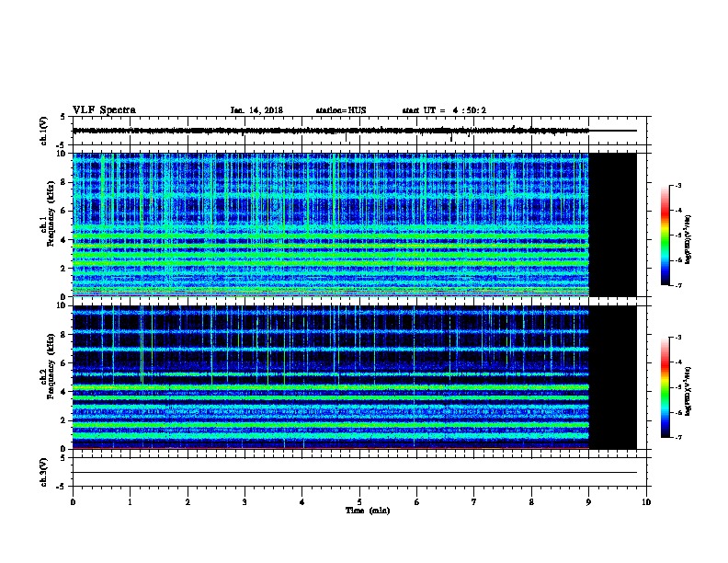Select the ch.2 "Frequency (kHz)" axis label
The height and width of the screenshot is (563, 728).
click(x=51, y=366)
